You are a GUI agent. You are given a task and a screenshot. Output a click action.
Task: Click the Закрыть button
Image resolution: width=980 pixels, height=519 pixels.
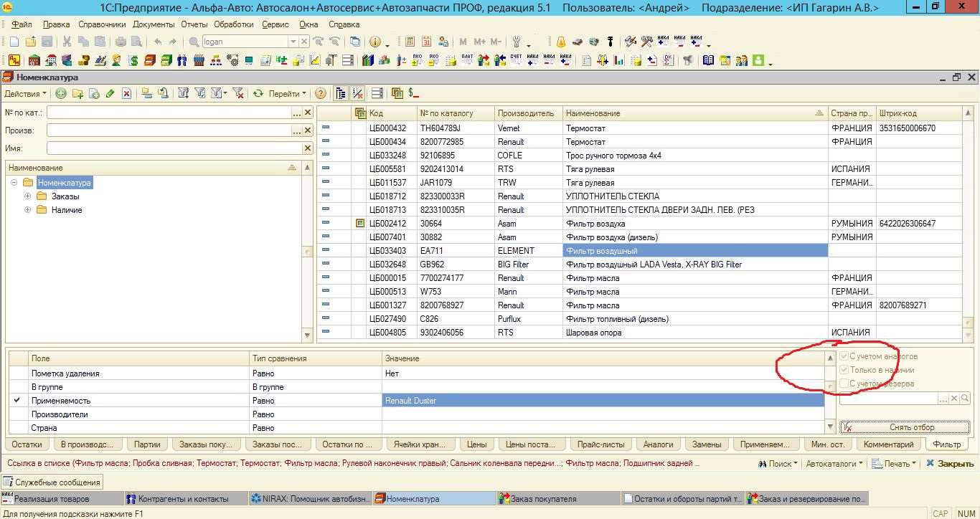[x=950, y=464]
